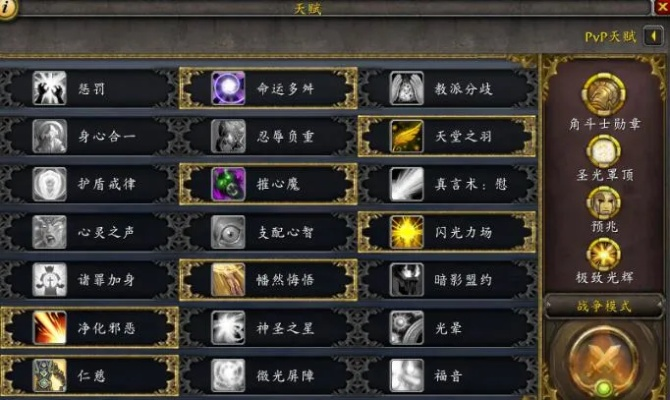Image resolution: width=670 pixels, height=400 pixels.
Task: Open the 角斗士勋章 PvP talent slot
Action: (603, 94)
